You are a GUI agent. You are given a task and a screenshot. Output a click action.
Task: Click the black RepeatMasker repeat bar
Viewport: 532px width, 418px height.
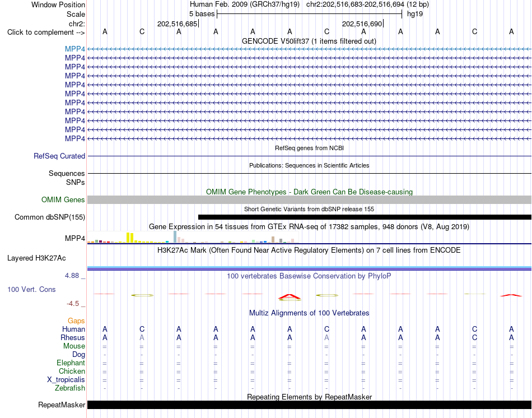tap(310, 405)
